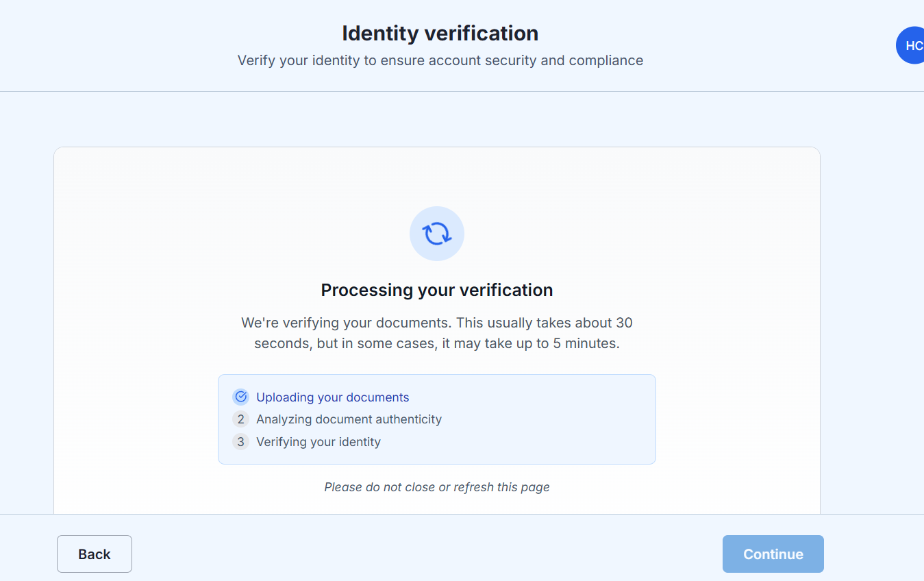
Task: Click the word 'compliance' in the subtitle
Action: (606, 60)
